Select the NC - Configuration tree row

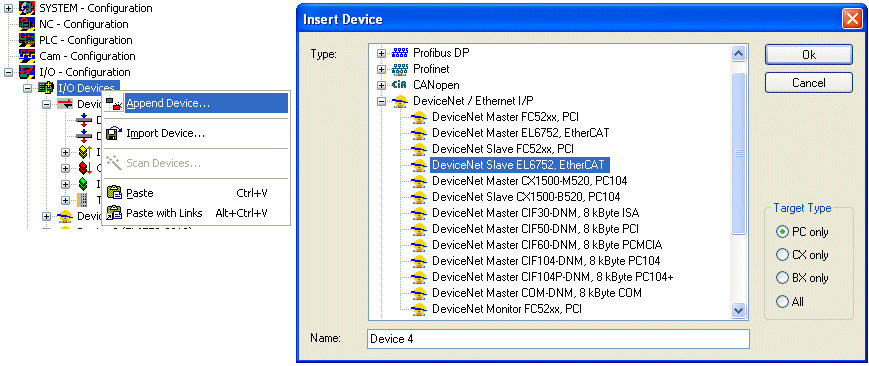coord(84,24)
